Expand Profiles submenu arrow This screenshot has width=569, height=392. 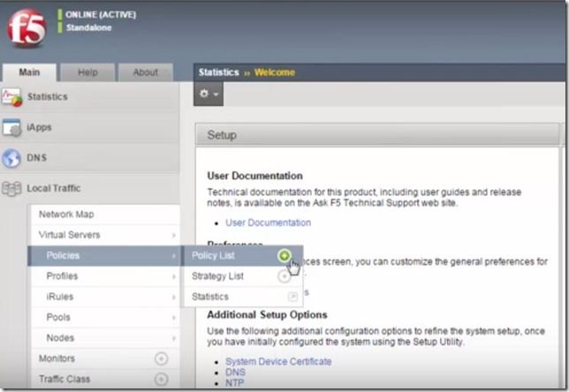point(174,276)
